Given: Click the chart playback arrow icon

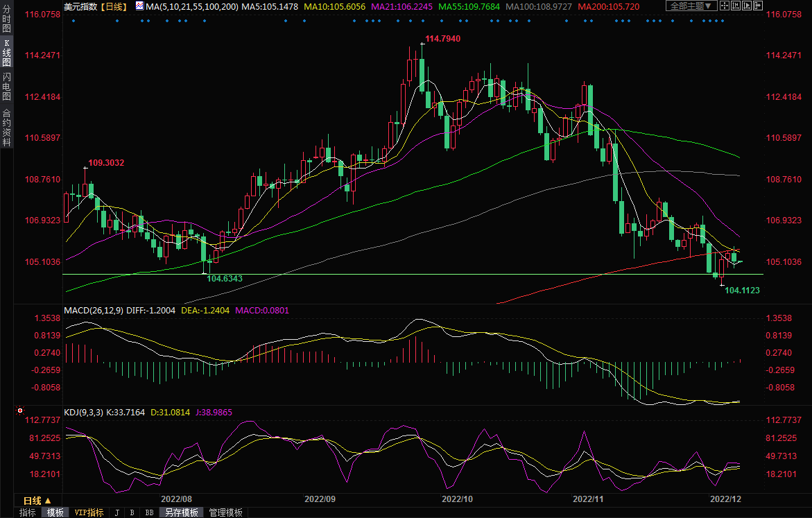Looking at the screenshot, I should pos(747,6).
